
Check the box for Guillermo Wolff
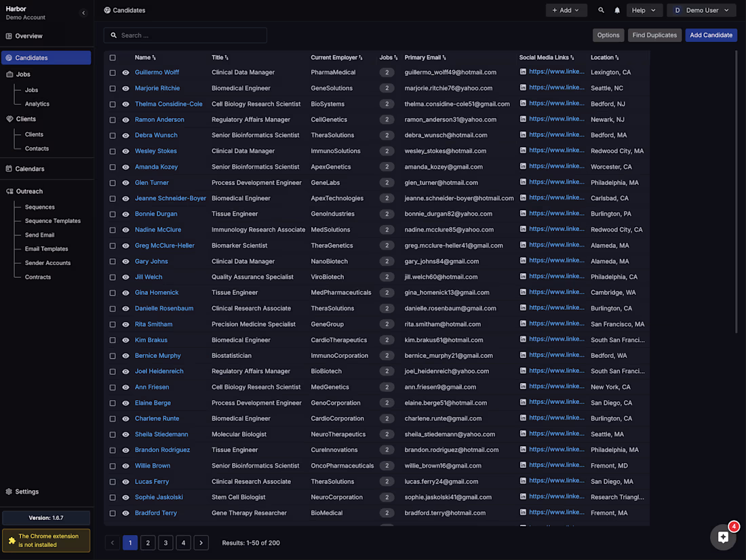(x=113, y=73)
